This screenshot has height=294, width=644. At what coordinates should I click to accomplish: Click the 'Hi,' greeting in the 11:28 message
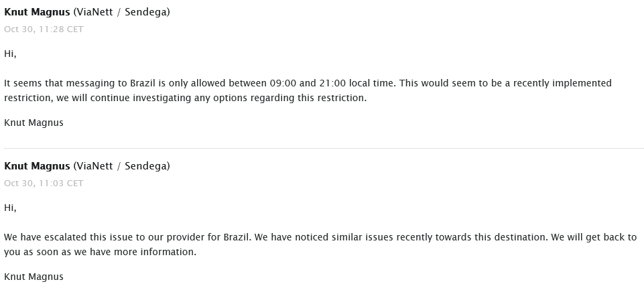(10, 54)
